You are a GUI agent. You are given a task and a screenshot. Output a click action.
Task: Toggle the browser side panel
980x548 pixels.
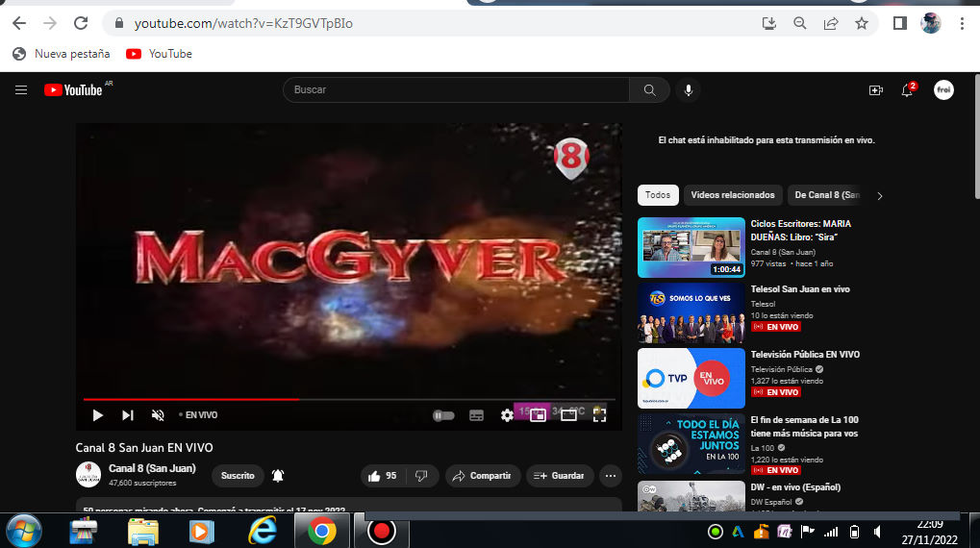click(x=900, y=23)
